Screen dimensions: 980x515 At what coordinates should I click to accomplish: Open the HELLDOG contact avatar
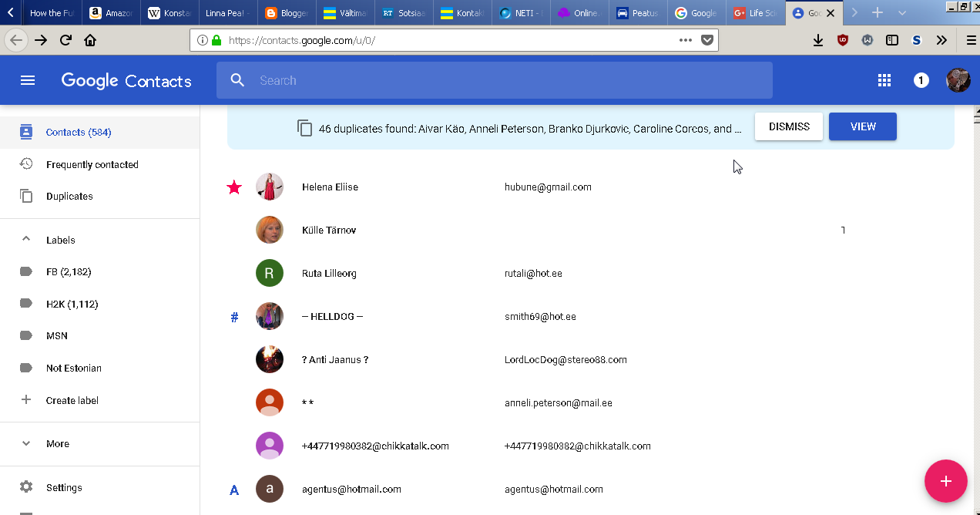(270, 316)
